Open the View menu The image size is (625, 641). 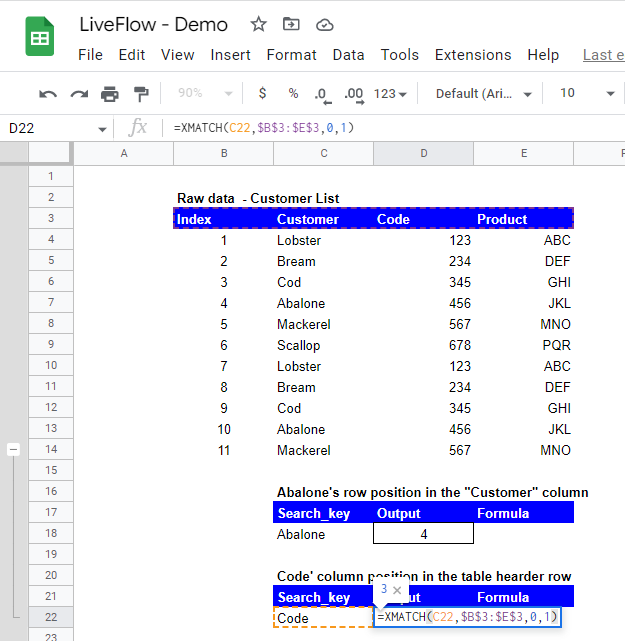point(177,55)
